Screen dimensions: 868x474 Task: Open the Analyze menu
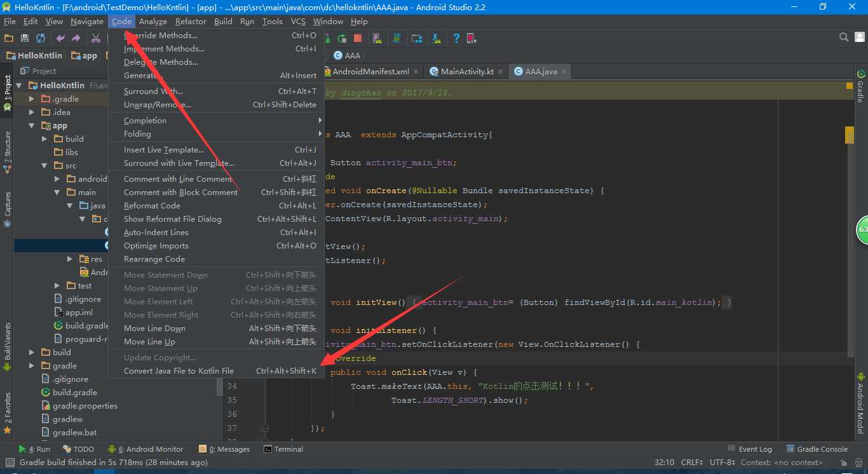click(153, 21)
